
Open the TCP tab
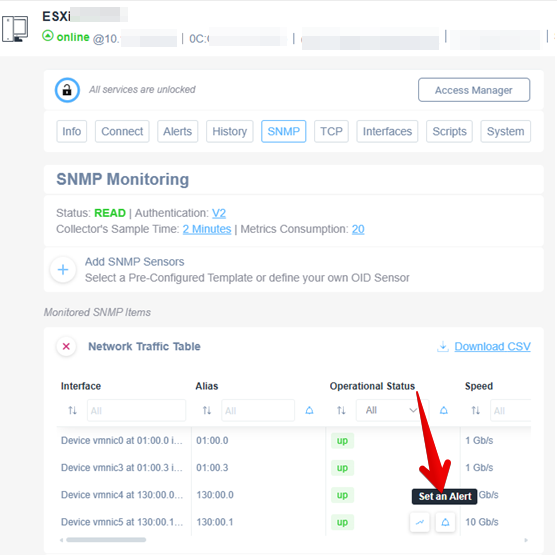click(x=331, y=131)
